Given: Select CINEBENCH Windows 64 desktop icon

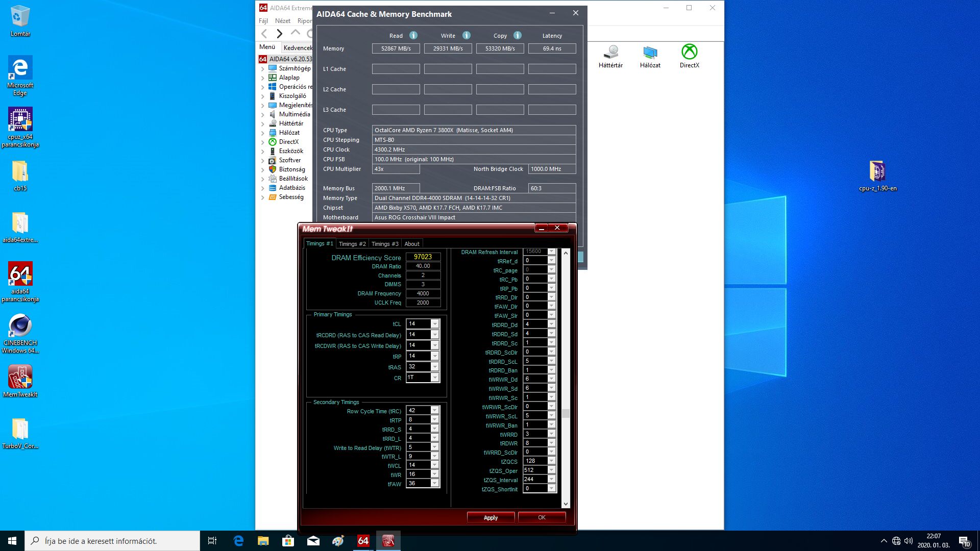Looking at the screenshot, I should (x=20, y=333).
